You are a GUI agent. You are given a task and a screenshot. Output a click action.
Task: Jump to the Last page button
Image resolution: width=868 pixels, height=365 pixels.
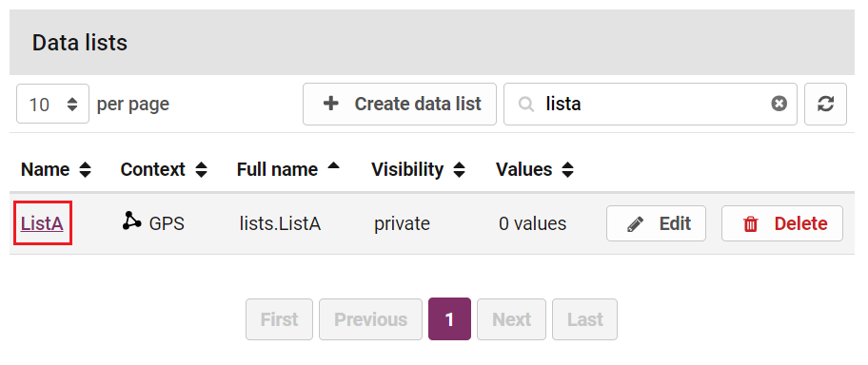[x=584, y=319]
